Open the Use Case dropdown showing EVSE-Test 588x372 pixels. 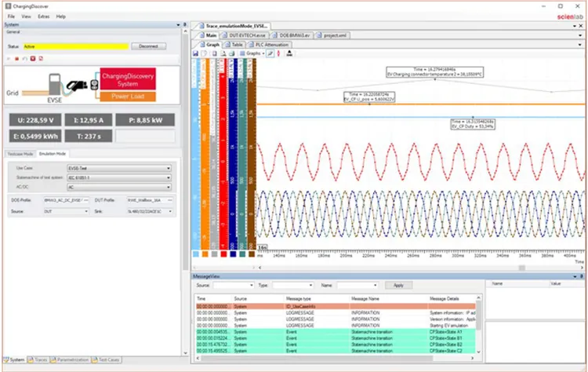pos(119,168)
